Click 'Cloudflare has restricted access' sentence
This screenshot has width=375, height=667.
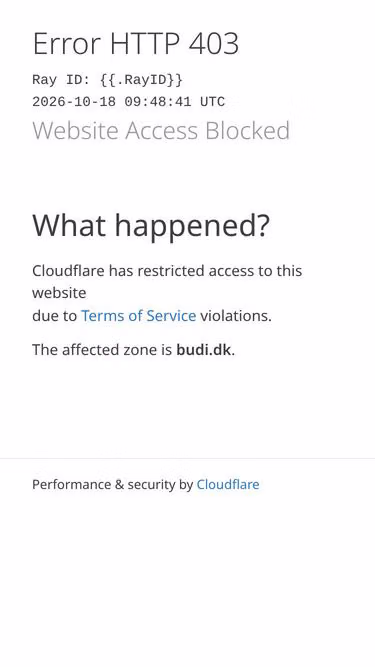coord(167,271)
